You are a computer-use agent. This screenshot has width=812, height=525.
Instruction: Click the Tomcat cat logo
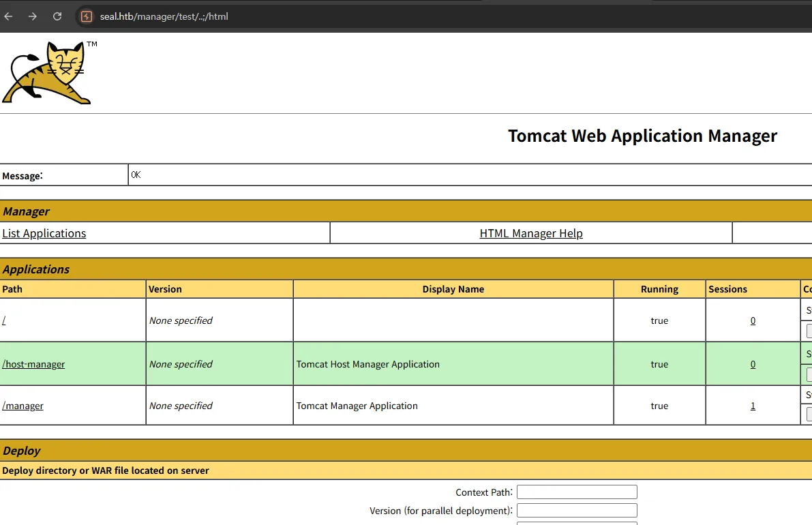(46, 73)
